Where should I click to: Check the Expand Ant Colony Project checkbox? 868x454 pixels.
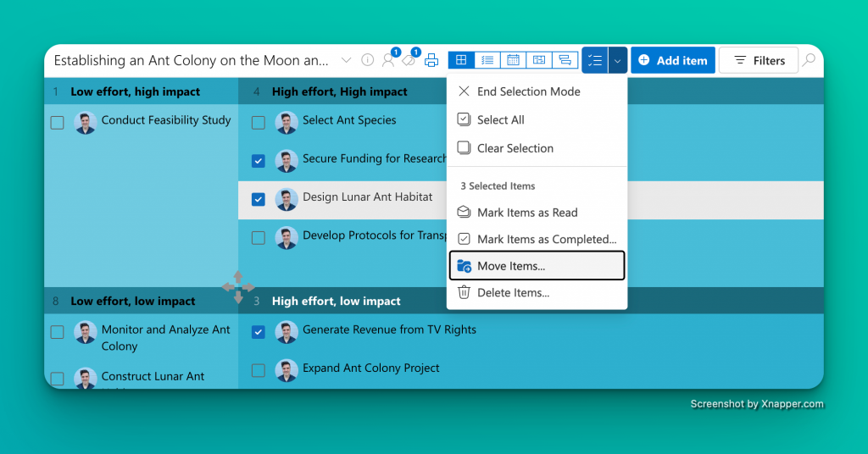(x=258, y=370)
